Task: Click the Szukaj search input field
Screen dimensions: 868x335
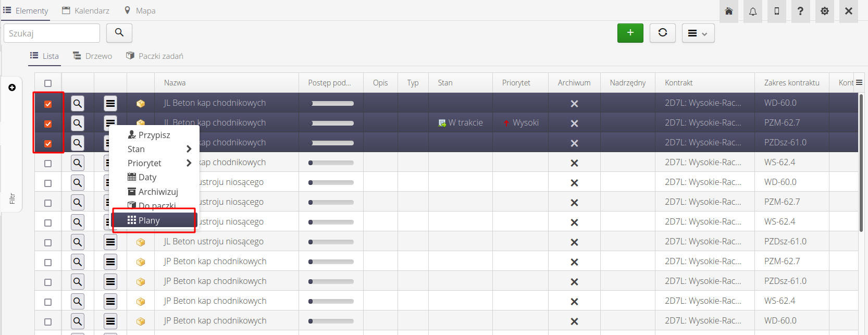Action: tap(52, 33)
